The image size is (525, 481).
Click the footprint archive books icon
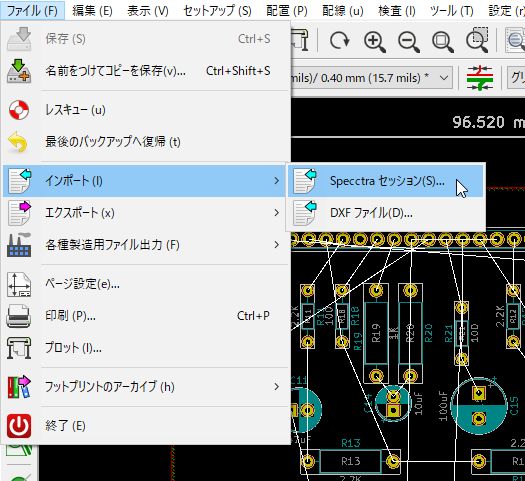tap(19, 387)
